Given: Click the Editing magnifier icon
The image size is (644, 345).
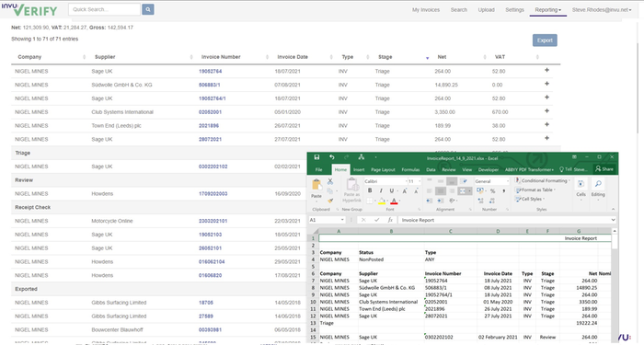Looking at the screenshot, I should (x=598, y=184).
